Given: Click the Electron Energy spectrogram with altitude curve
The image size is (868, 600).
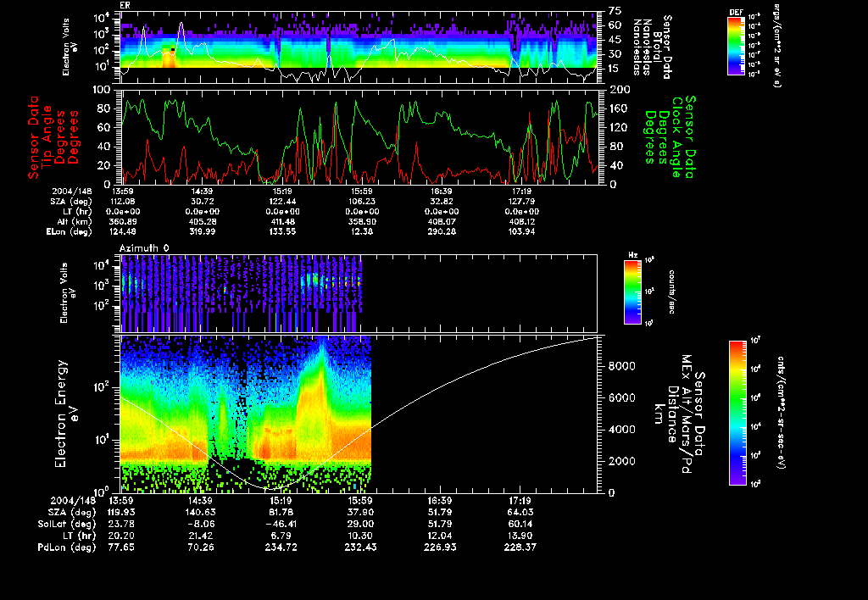Looking at the screenshot, I should (x=359, y=414).
